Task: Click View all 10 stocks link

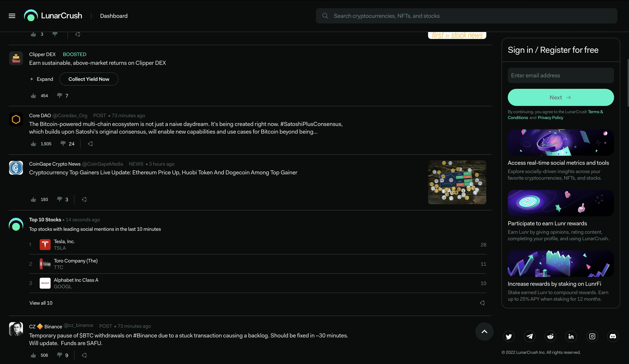Action: [41, 303]
